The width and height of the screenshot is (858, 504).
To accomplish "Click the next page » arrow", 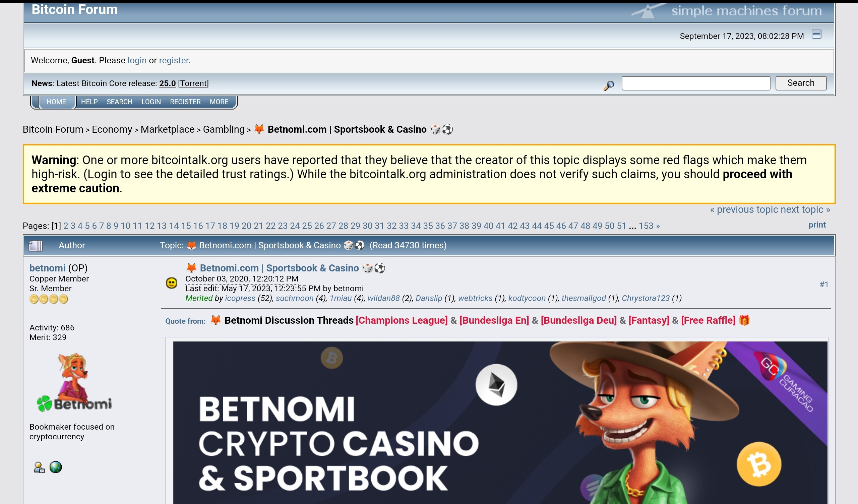I will pyautogui.click(x=658, y=226).
